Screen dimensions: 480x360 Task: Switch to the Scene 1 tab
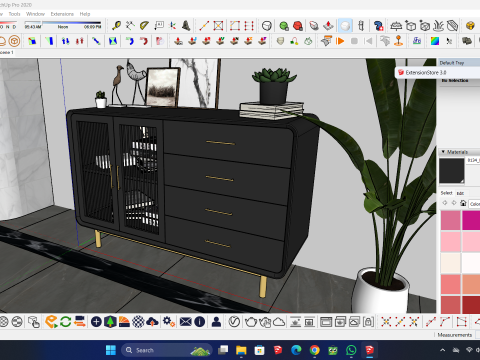pos(7,52)
